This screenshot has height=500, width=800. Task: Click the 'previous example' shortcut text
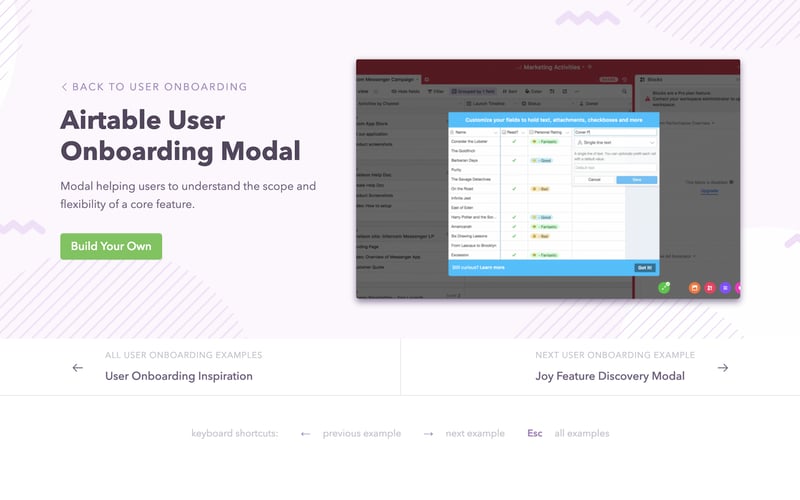point(362,433)
